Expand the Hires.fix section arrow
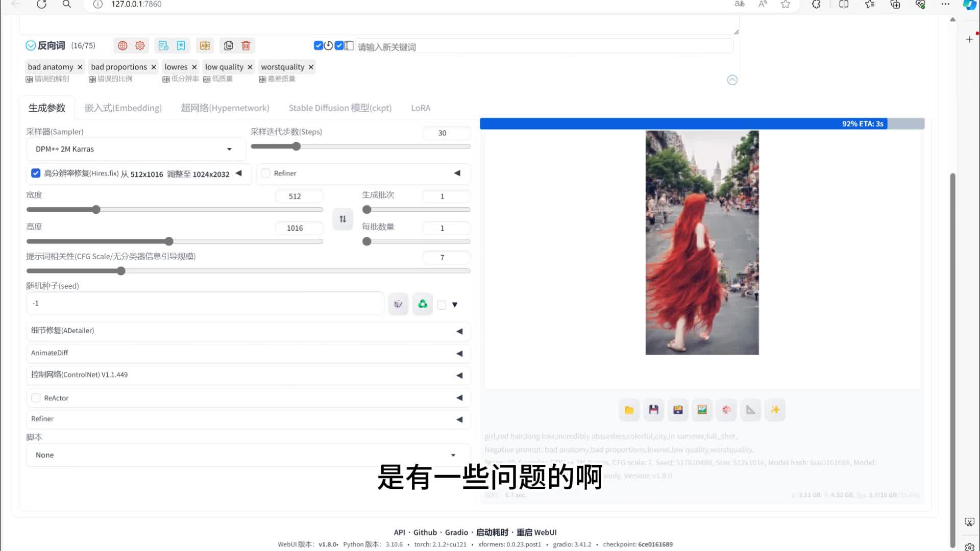Image resolution: width=980 pixels, height=551 pixels. click(238, 173)
